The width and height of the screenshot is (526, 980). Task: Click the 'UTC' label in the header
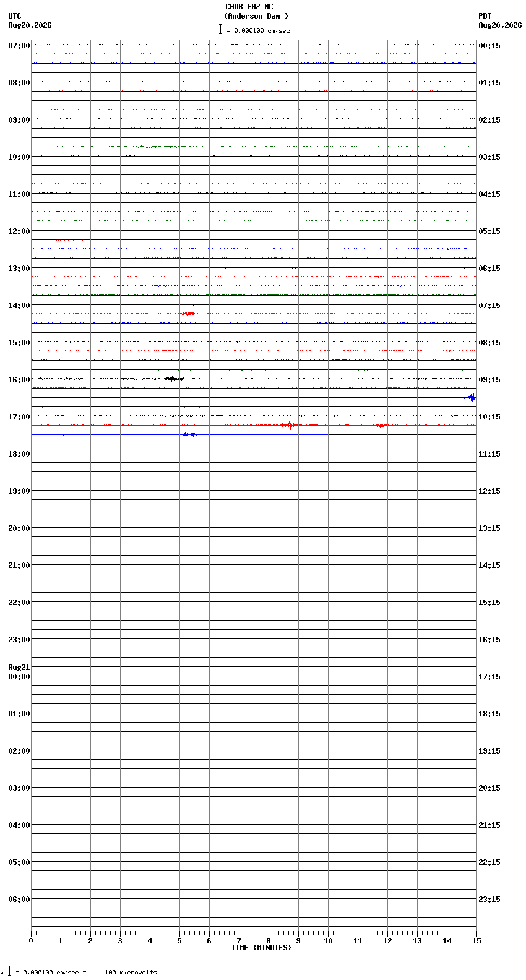(15, 16)
